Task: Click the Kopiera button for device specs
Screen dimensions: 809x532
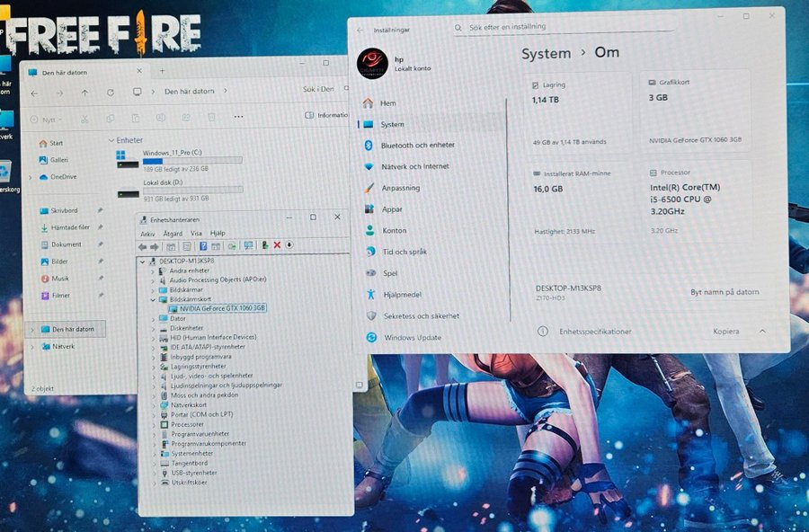Action: click(725, 331)
